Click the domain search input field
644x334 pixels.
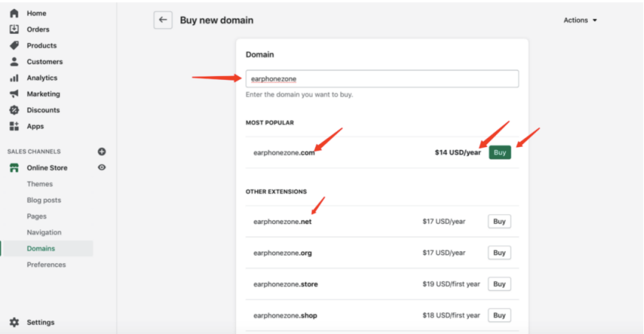click(x=382, y=78)
